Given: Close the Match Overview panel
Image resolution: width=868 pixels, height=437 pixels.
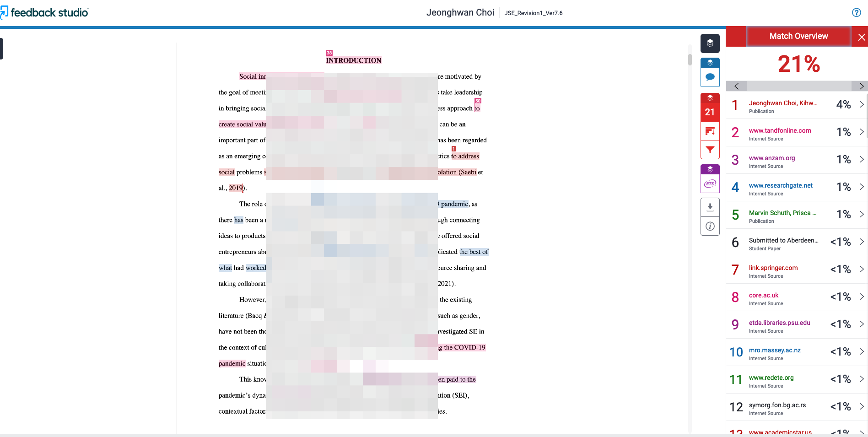Looking at the screenshot, I should point(861,37).
